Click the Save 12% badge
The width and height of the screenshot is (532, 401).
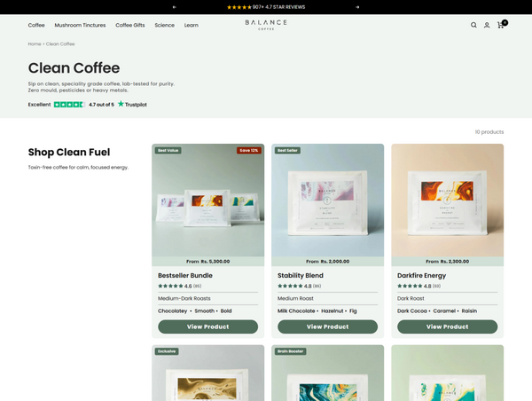pyautogui.click(x=249, y=151)
